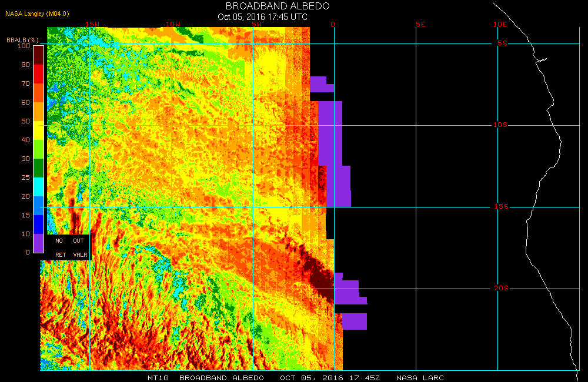Click the '10W' longitude label

point(173,24)
